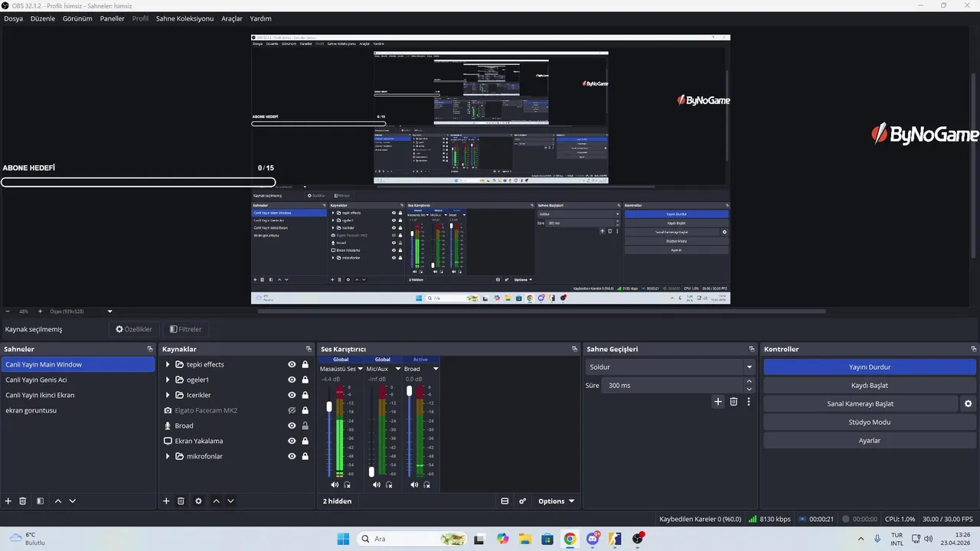The width and height of the screenshot is (980, 551).
Task: Move scene up in the Sahneler toolbar
Action: tap(57, 501)
